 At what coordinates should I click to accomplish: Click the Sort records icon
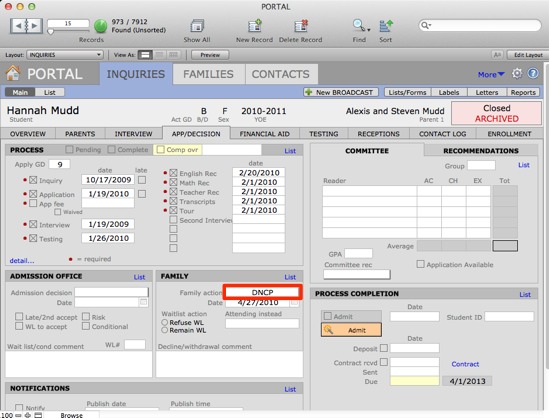(x=386, y=26)
